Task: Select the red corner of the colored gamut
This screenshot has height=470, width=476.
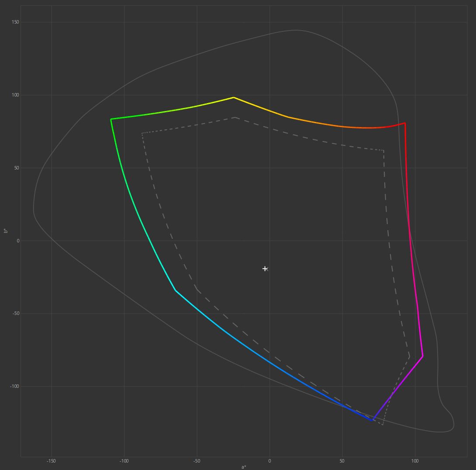Action: click(x=405, y=123)
